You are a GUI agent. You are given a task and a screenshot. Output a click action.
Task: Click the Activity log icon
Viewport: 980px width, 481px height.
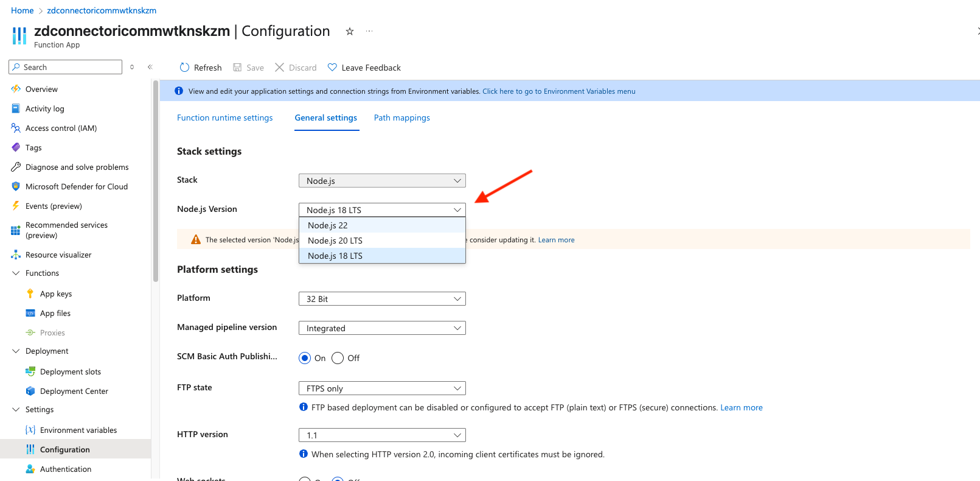pos(16,108)
